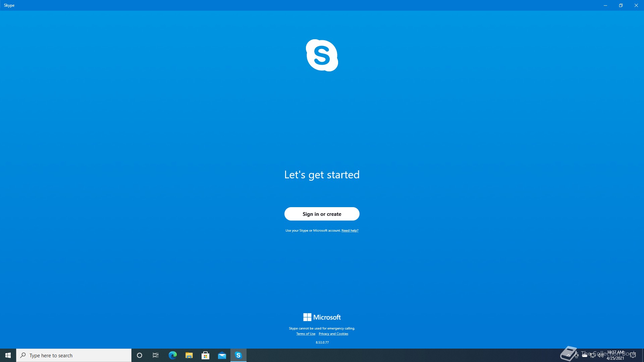This screenshot has width=644, height=362.
Task: Click the large Skype logo
Action: (x=322, y=55)
